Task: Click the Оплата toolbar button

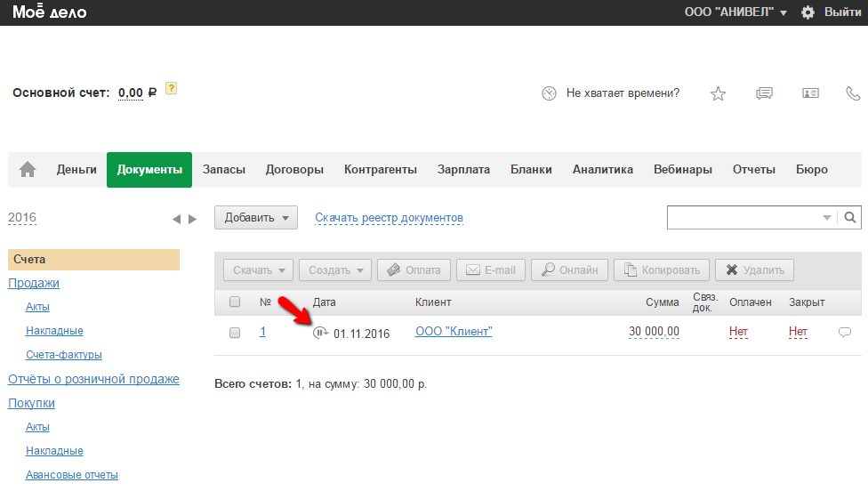Action: tap(414, 270)
